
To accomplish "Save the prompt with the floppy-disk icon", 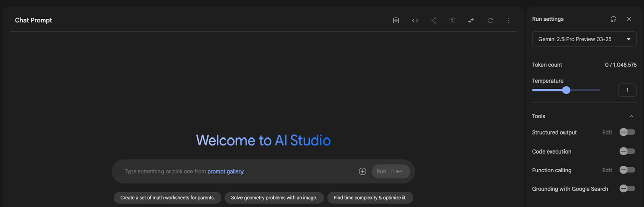I will (452, 20).
